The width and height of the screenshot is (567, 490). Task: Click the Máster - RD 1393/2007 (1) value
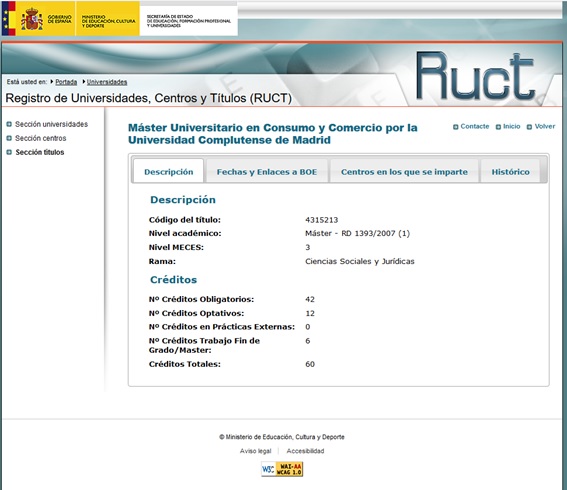click(358, 233)
